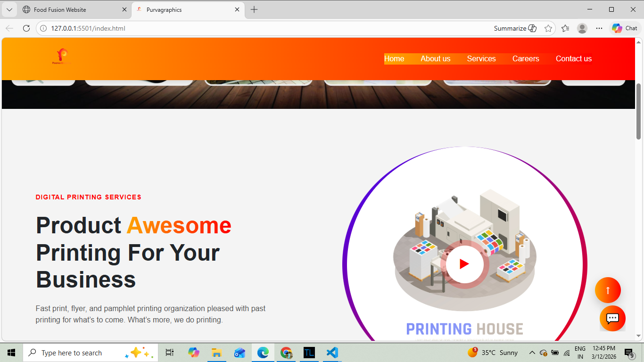Screen dimensions: 644x362
Task: Open the Careers page link
Action: [x=526, y=59]
